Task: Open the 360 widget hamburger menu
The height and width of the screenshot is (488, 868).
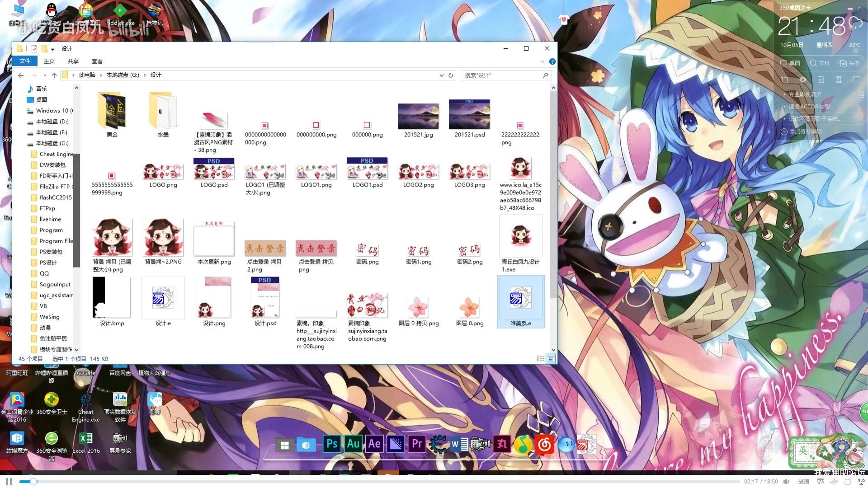Action: (850, 8)
